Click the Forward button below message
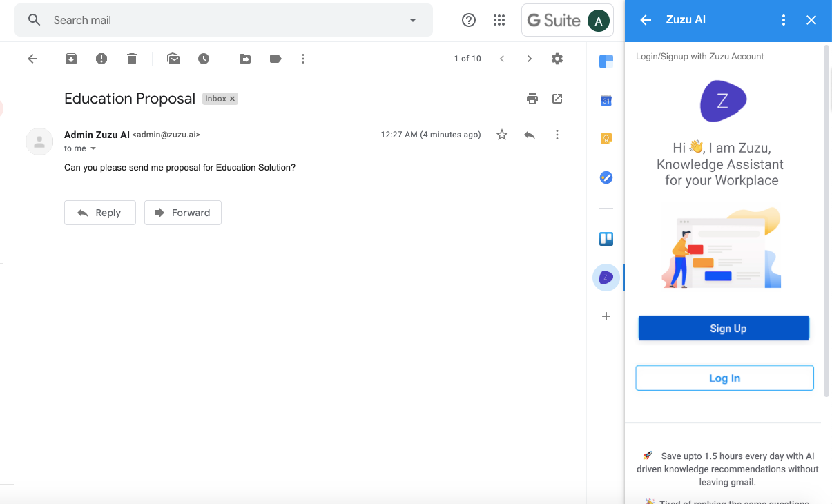The image size is (832, 504). (183, 213)
